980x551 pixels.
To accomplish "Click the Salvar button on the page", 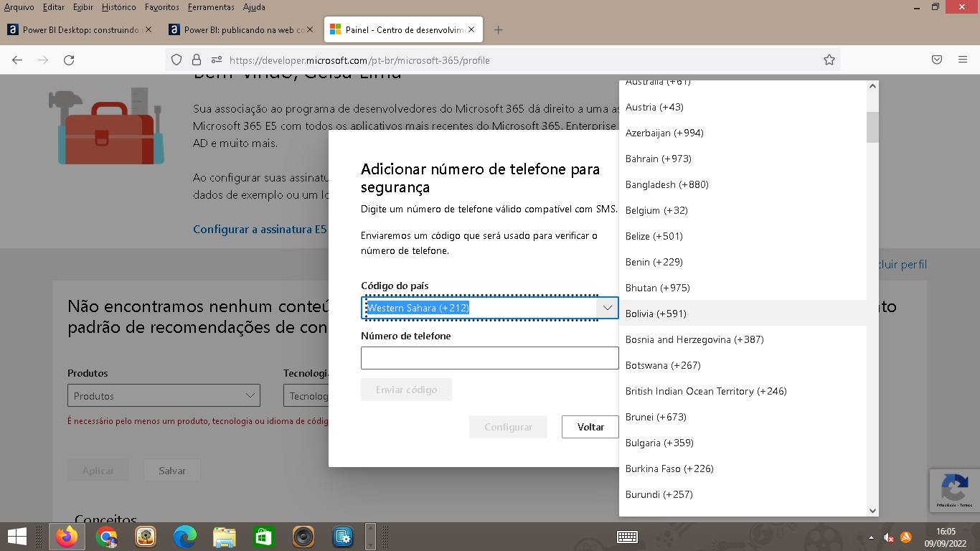I will (x=172, y=471).
